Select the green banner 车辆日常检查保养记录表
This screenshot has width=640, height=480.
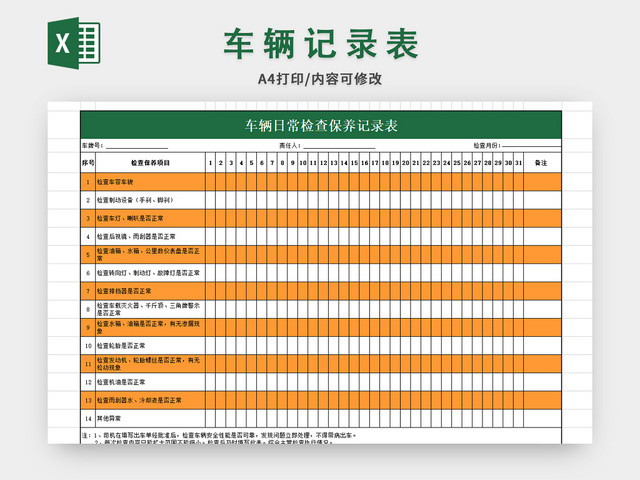321,125
